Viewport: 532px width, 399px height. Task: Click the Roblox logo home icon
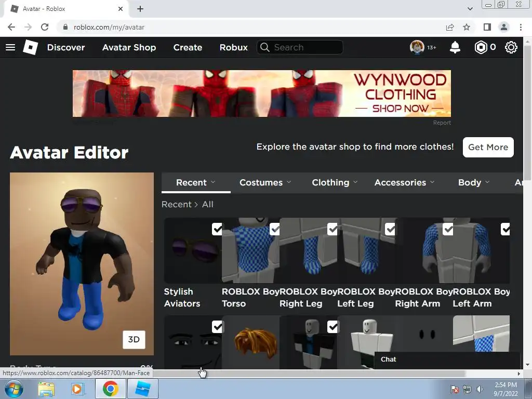coord(30,47)
